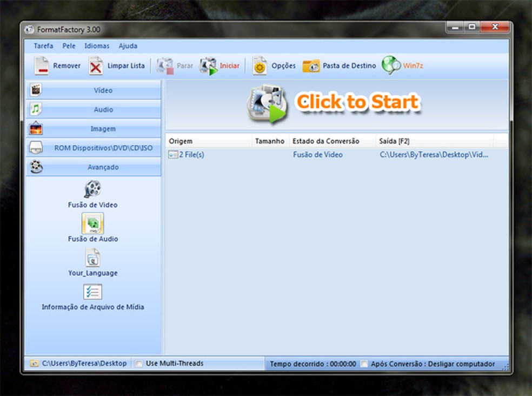Click the Pasta de Destino label
Viewport: 532px width, 396px height.
tap(349, 65)
